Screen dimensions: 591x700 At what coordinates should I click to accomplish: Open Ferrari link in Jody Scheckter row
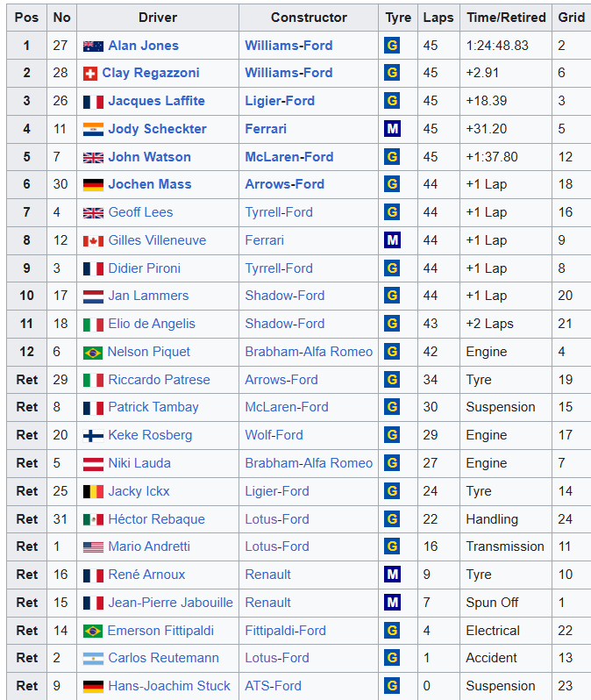pyautogui.click(x=266, y=129)
